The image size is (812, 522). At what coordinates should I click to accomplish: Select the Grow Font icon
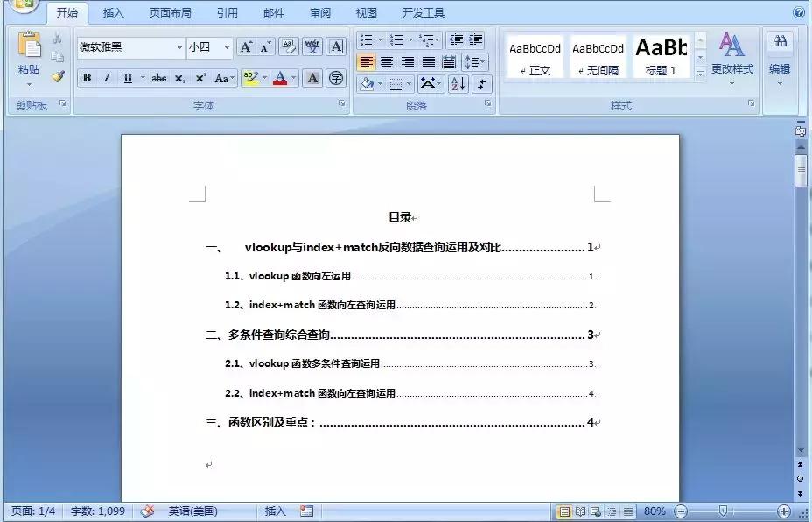pyautogui.click(x=245, y=46)
